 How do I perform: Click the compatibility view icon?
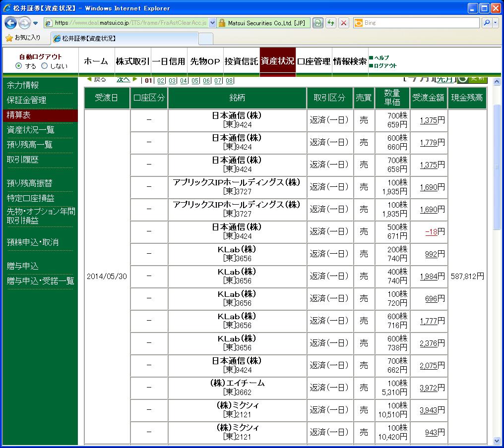(x=318, y=23)
